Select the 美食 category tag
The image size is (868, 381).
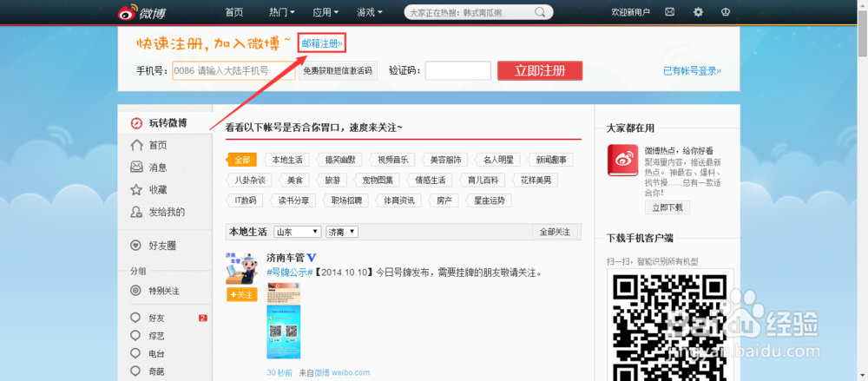coord(294,180)
